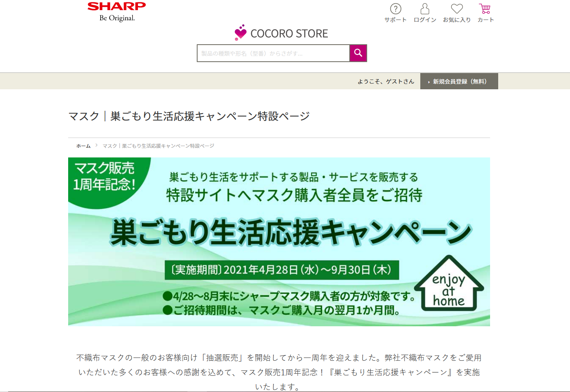Click the ようこそ、ゲストさん greeting text
Viewport: 570px width, 392px height.
(x=386, y=82)
